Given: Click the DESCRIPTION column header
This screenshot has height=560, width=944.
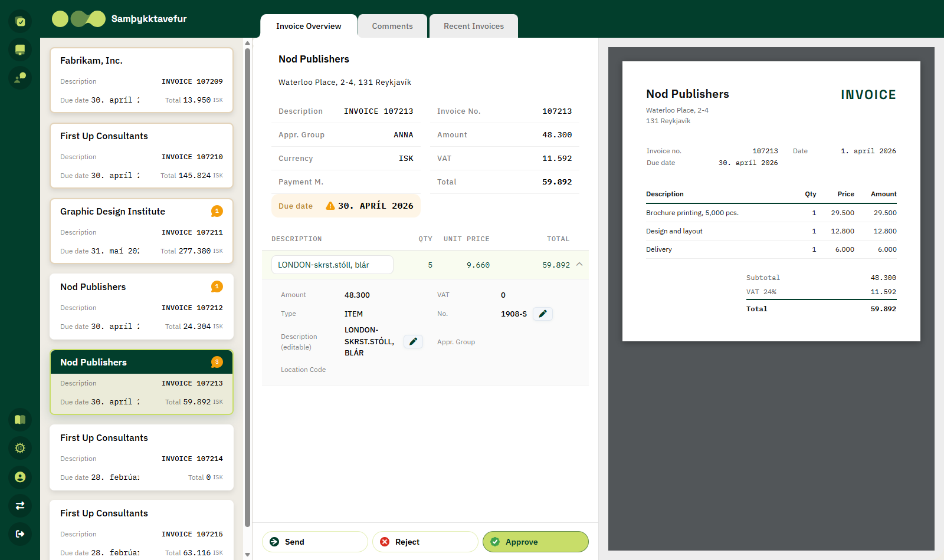Looking at the screenshot, I should click(x=297, y=239).
